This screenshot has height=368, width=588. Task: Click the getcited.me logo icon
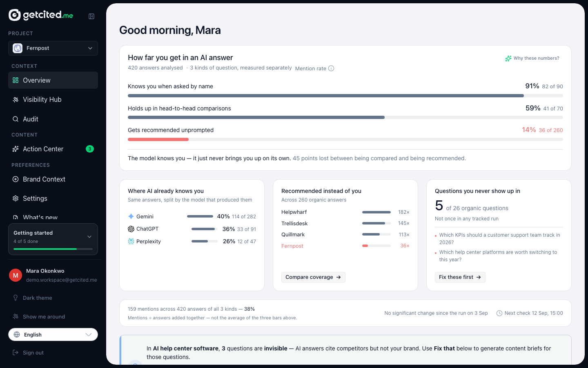pos(15,15)
